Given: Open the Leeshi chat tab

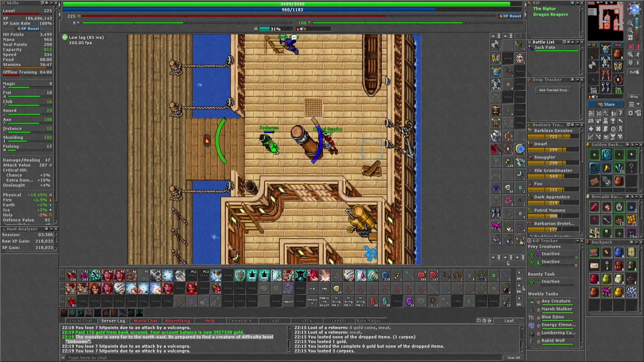Looking at the screenshot, I should pyautogui.click(x=338, y=321).
